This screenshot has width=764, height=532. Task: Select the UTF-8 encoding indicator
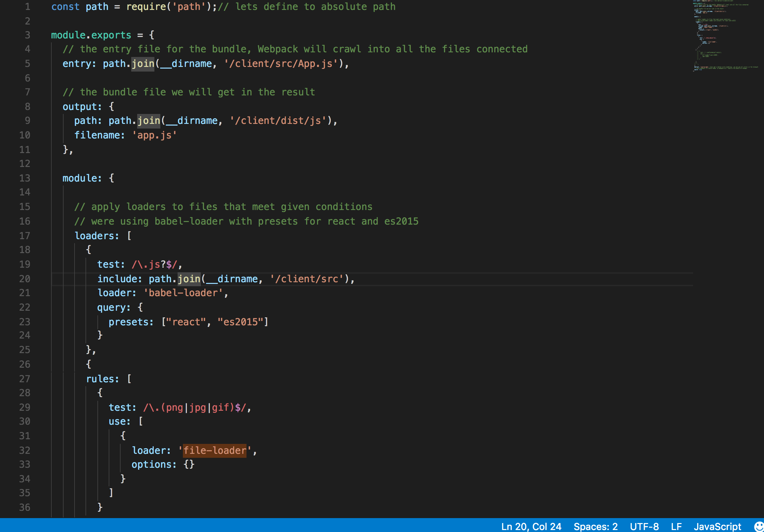pos(644,526)
